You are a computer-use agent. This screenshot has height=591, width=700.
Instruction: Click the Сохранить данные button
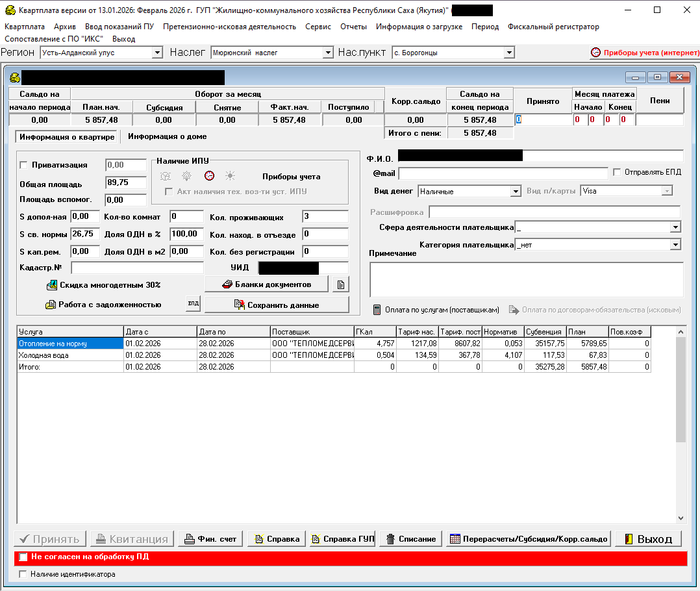[277, 305]
